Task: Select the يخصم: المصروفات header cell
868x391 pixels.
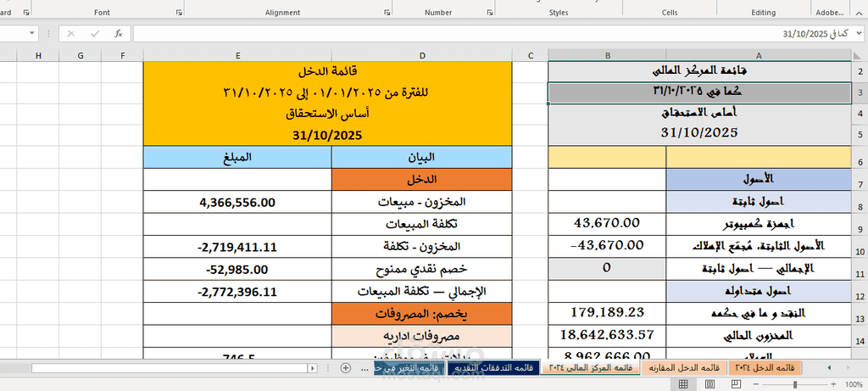Action: coord(422,314)
